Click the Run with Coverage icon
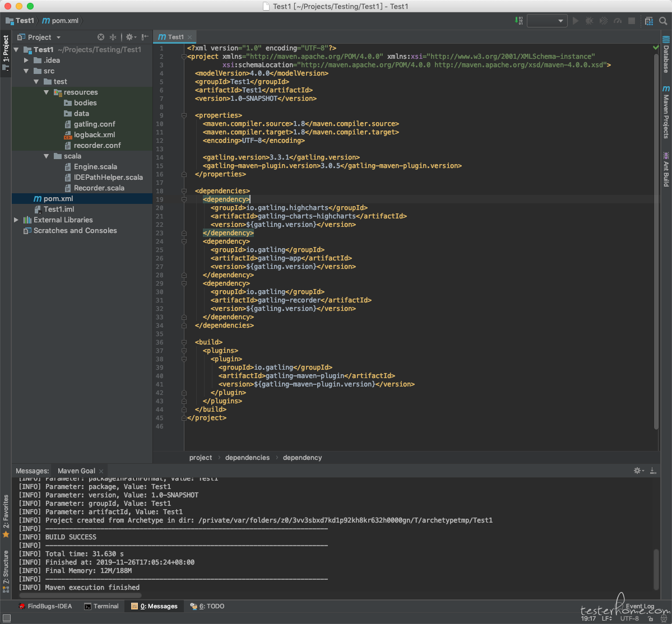Screen dimensions: 672x624 (604, 21)
